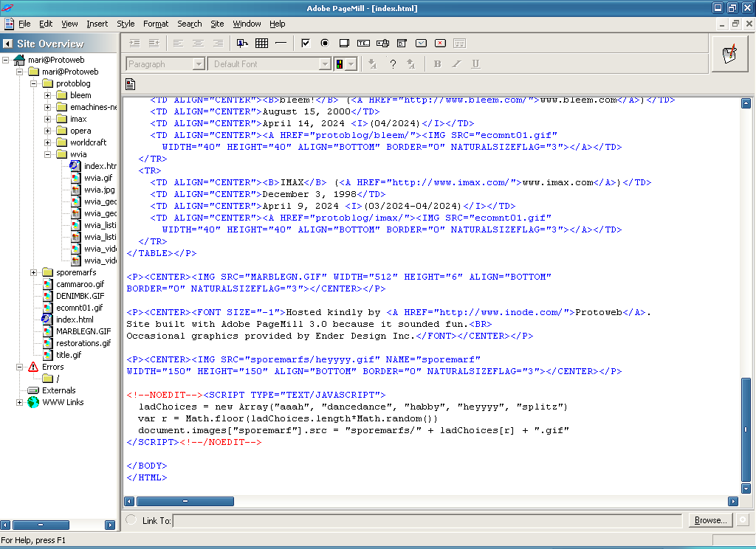This screenshot has width=756, height=549.
Task: Insert a horizontal rule from toolbar
Action: coord(281,44)
